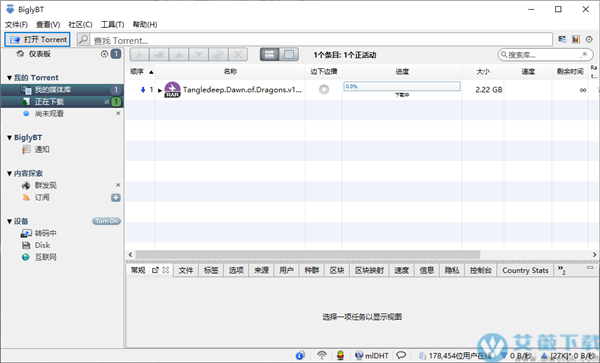This screenshot has height=363, width=600.
Task: Open Swarm Discoveries (群发现) in sidebar
Action: pyautogui.click(x=46, y=186)
